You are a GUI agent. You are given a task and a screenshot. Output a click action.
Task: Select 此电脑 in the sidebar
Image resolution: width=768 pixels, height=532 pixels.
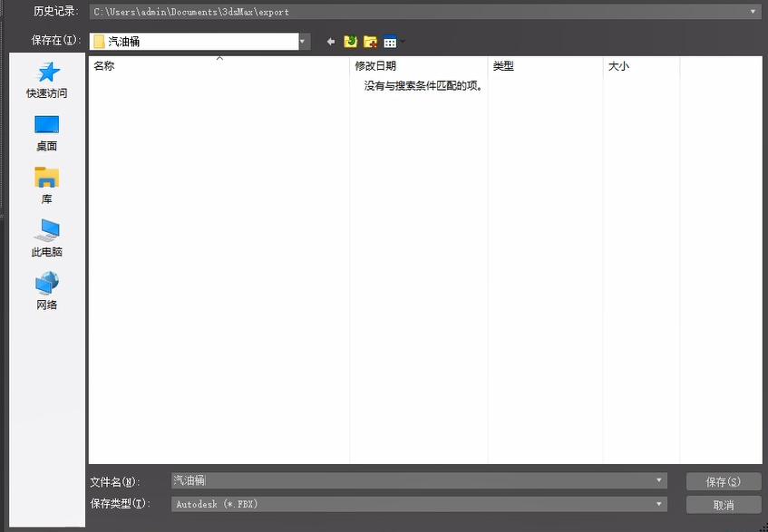pyautogui.click(x=47, y=237)
